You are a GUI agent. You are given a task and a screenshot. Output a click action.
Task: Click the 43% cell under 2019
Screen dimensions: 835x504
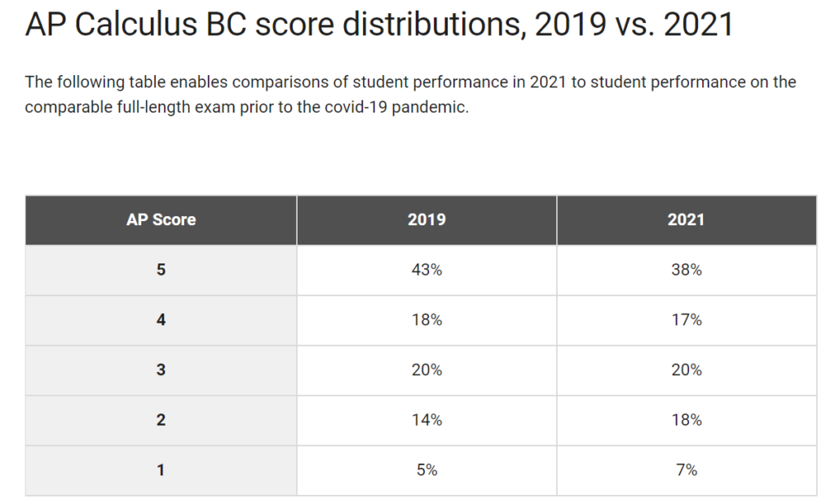pyautogui.click(x=426, y=270)
